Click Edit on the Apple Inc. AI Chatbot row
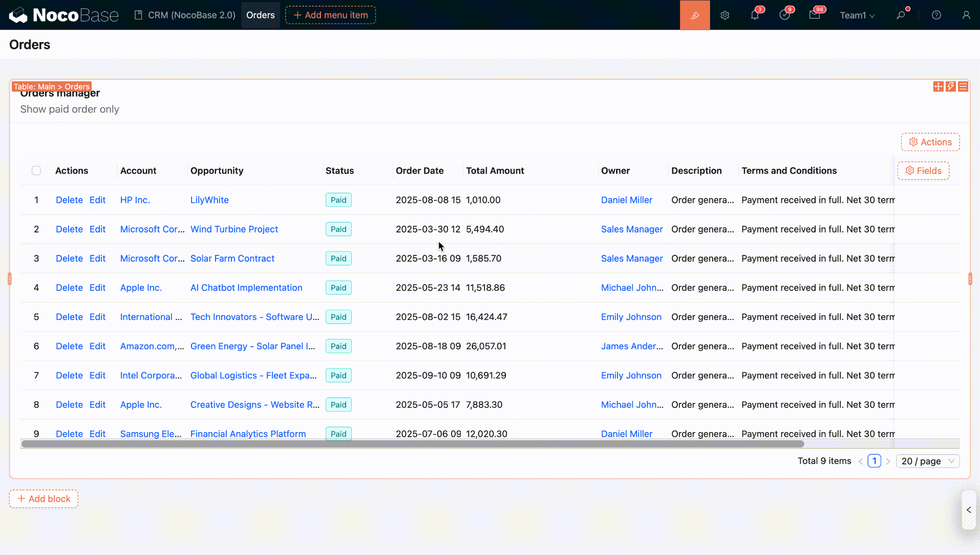This screenshot has width=980, height=555. (x=97, y=288)
